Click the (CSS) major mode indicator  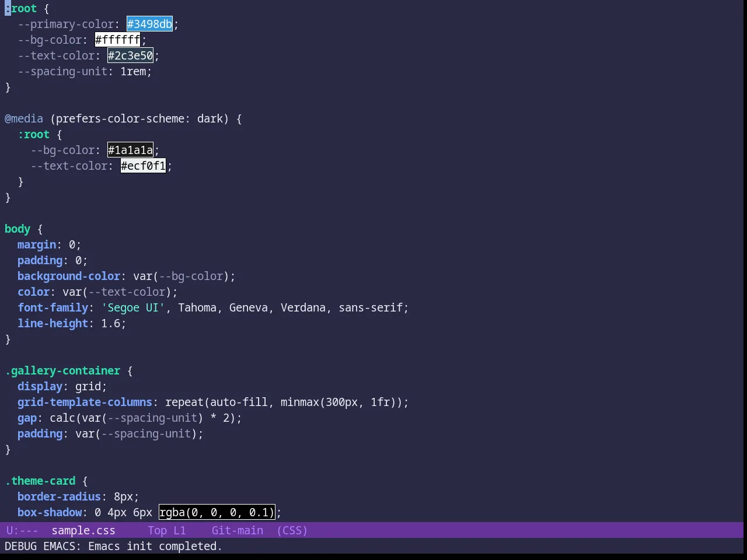point(292,530)
